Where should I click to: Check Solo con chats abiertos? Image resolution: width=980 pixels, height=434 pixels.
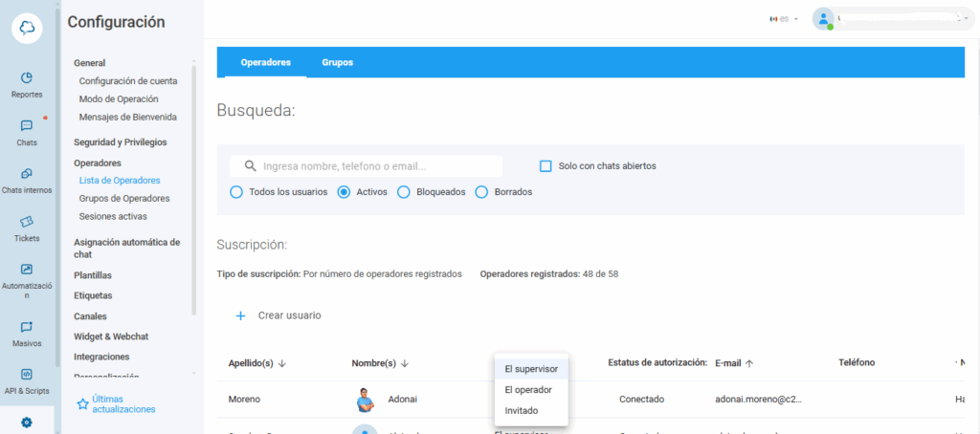pyautogui.click(x=546, y=166)
